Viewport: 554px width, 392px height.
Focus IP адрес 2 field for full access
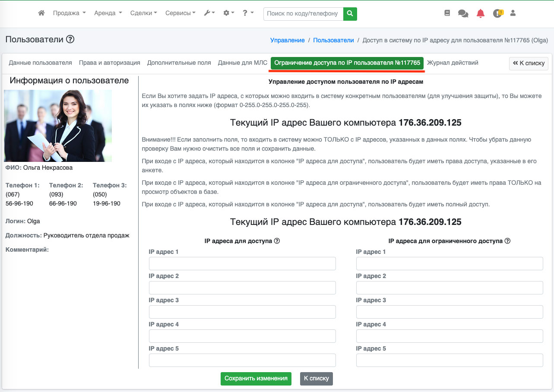pos(242,288)
